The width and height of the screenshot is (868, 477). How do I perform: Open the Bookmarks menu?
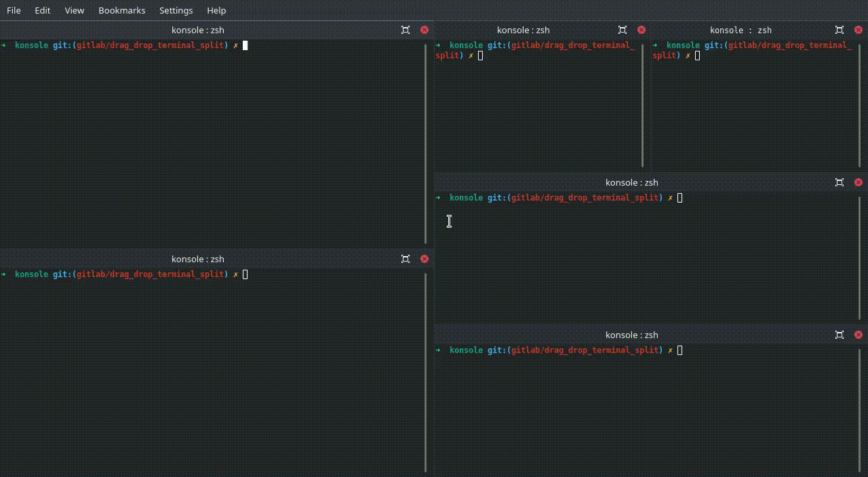tap(122, 10)
